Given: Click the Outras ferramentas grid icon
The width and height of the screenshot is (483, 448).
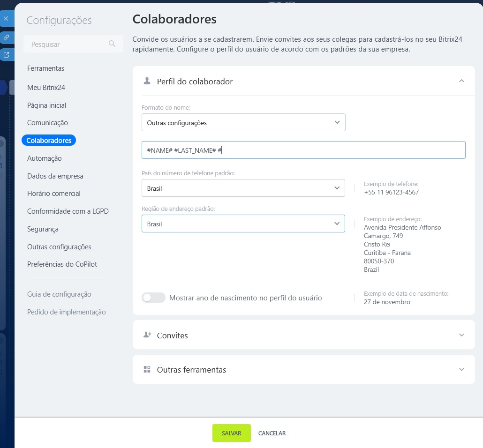Looking at the screenshot, I should 147,369.
